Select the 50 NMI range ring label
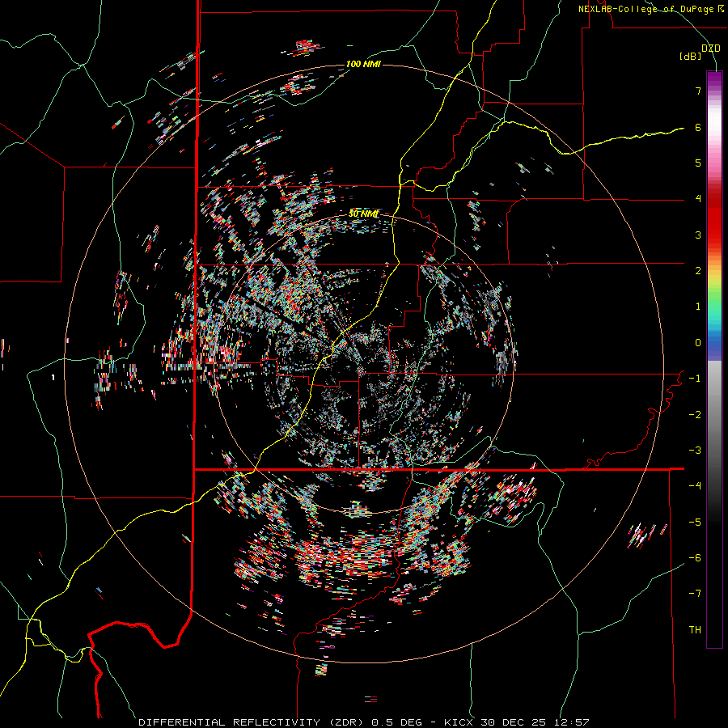728x728 pixels. click(363, 214)
